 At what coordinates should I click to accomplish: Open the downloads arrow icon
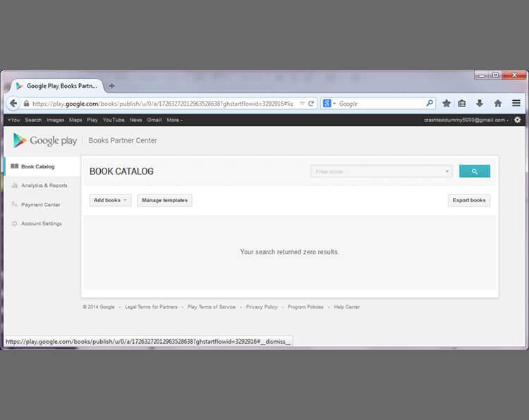480,104
